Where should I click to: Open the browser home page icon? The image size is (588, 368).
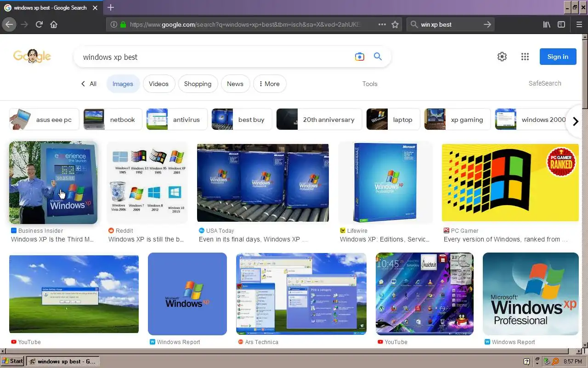pyautogui.click(x=54, y=24)
